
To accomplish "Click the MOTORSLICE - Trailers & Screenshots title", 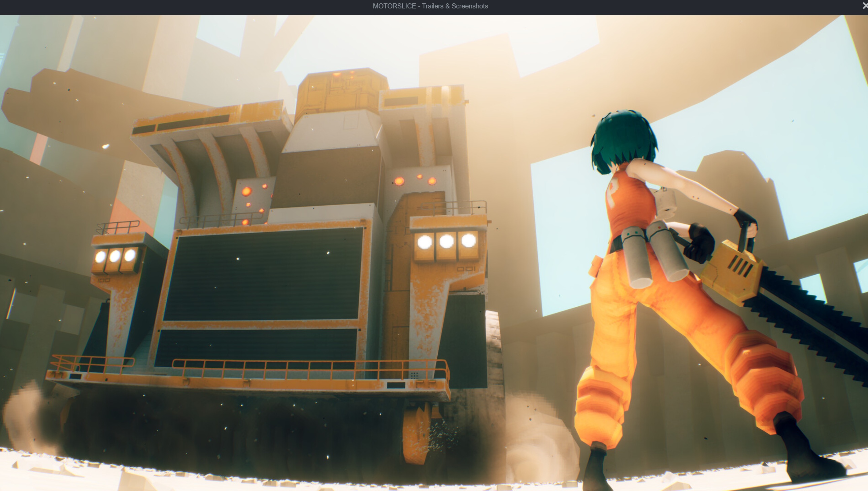I will point(430,6).
